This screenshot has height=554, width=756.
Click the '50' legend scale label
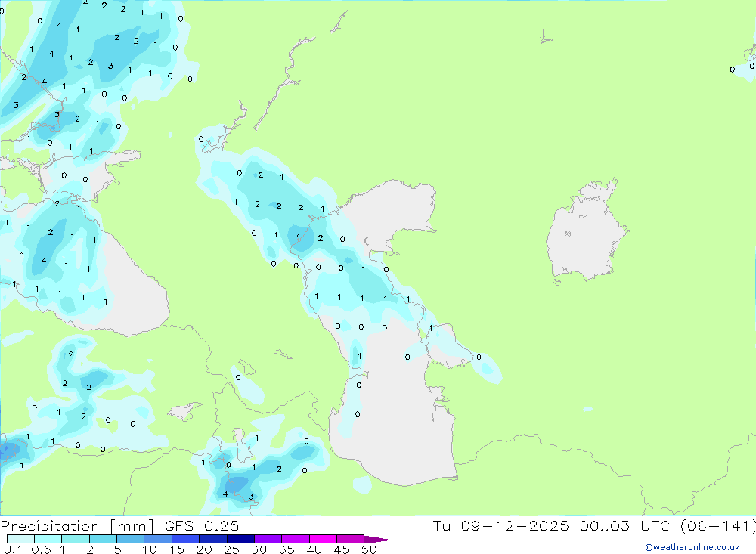[x=369, y=549]
